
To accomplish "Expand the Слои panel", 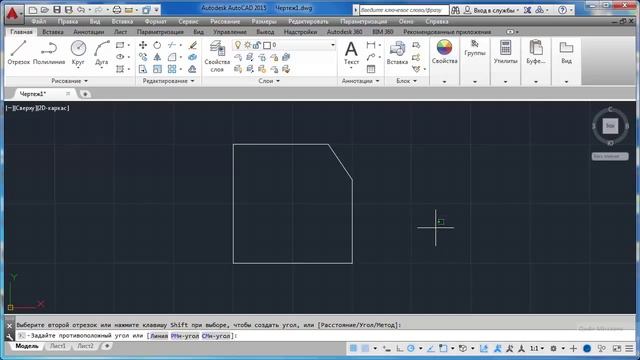I will [269, 81].
